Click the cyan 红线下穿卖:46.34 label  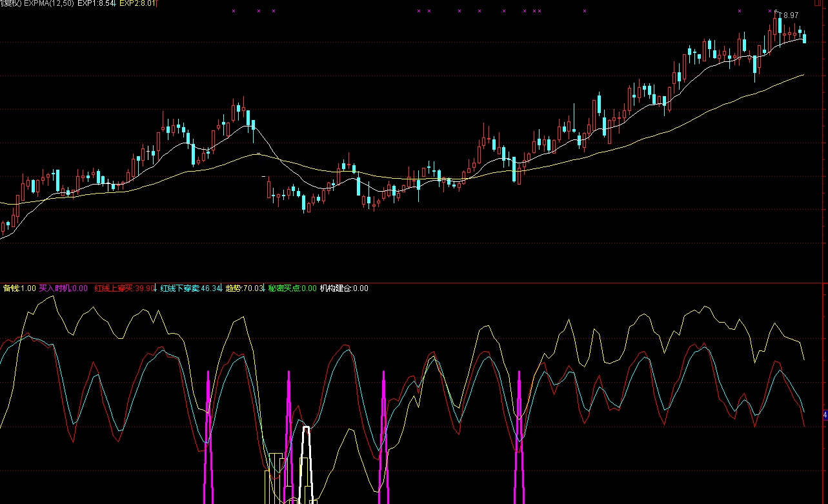tap(191, 288)
